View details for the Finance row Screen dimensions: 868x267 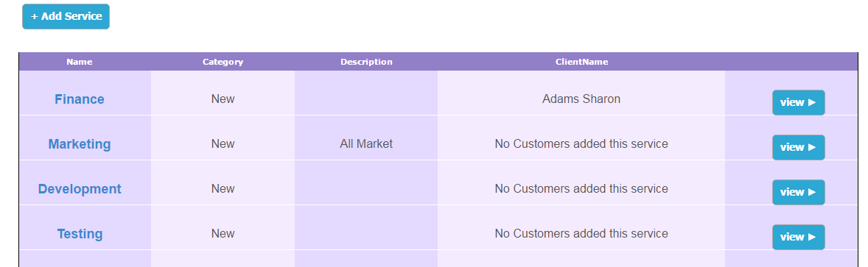pos(798,102)
